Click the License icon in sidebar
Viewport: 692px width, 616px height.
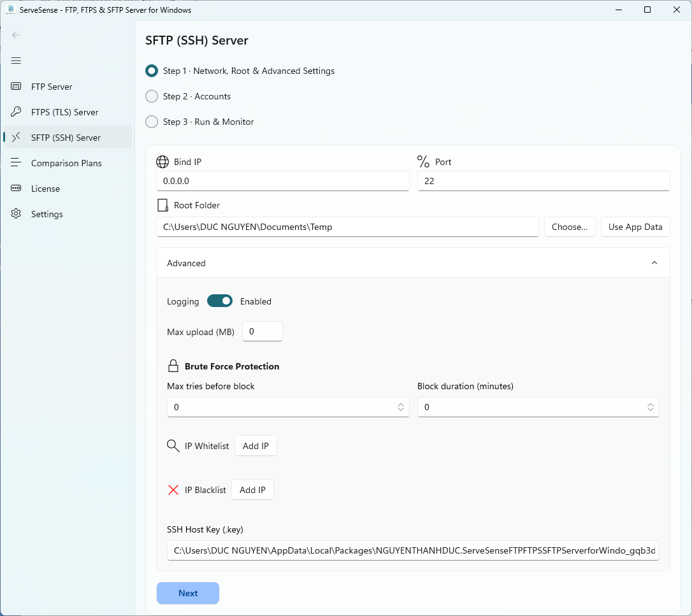(16, 189)
